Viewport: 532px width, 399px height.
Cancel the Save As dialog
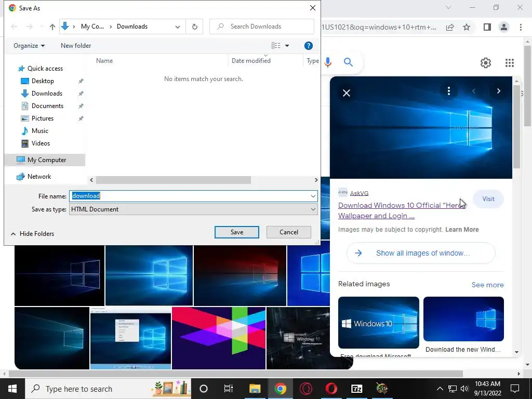point(289,232)
